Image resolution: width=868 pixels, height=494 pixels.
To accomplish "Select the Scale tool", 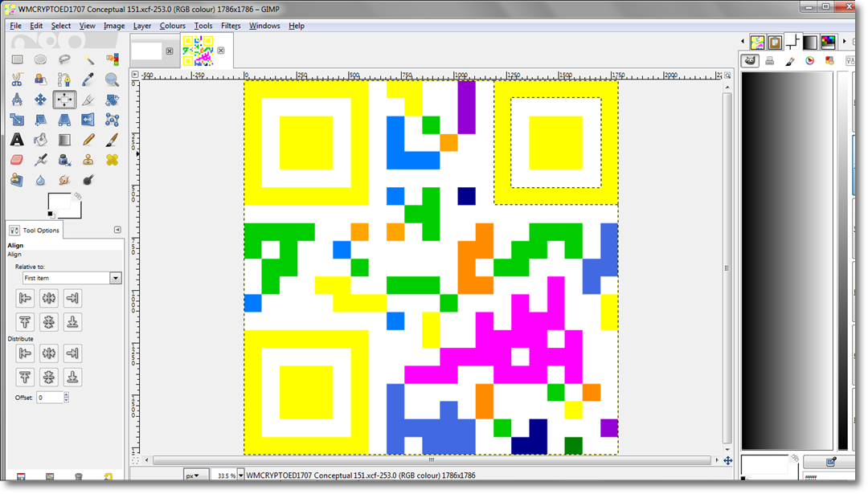I will (17, 120).
